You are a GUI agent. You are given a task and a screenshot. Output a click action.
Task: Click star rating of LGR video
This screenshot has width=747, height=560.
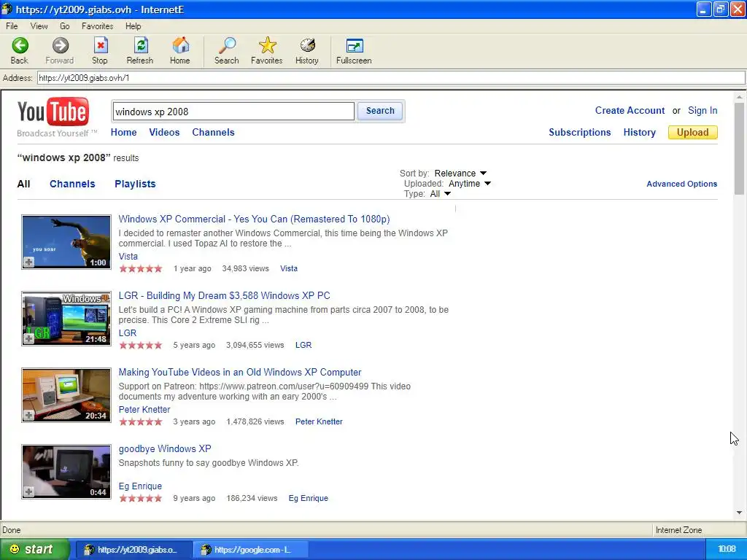point(141,345)
